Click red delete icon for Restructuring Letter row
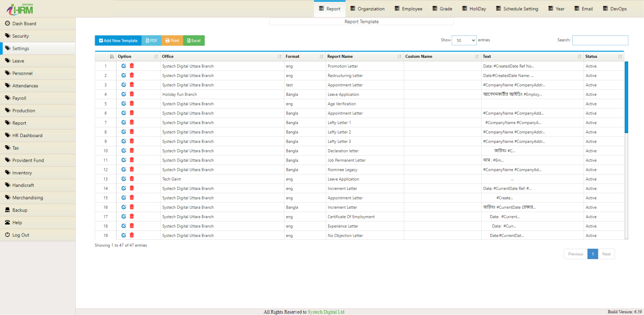Image resolution: width=644 pixels, height=315 pixels. (x=132, y=75)
